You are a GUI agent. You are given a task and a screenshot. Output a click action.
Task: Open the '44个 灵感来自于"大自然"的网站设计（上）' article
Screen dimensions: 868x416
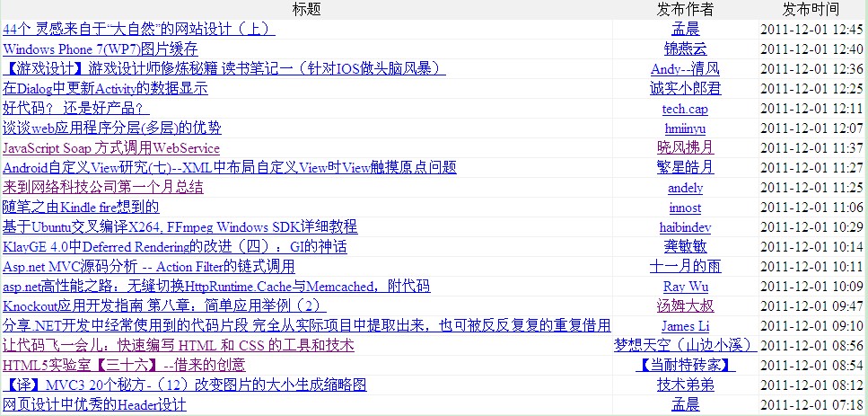click(x=139, y=30)
